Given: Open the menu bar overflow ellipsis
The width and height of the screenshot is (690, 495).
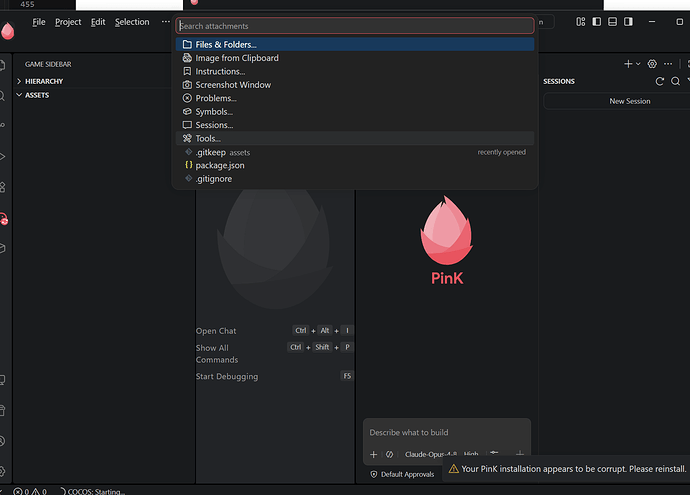Looking at the screenshot, I should pos(165,22).
